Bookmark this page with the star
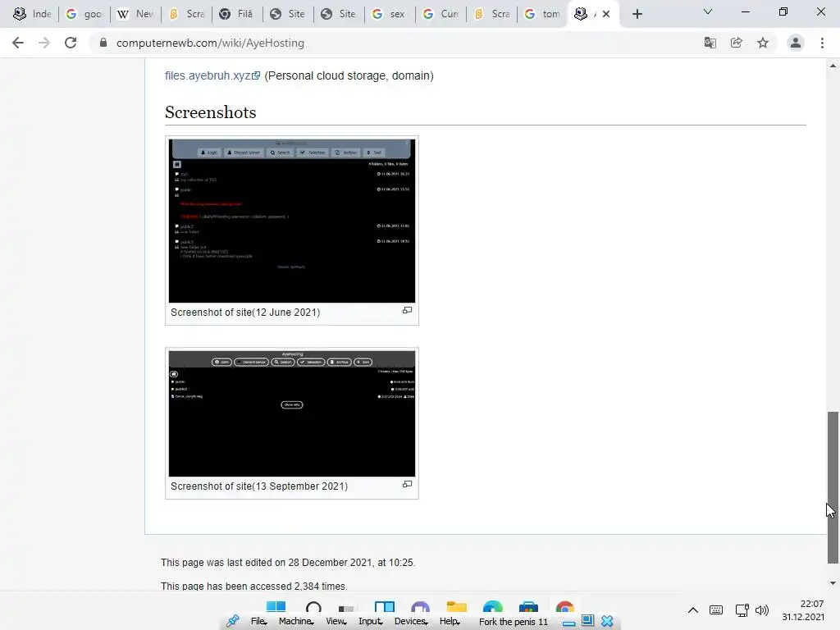This screenshot has width=840, height=630. (x=762, y=43)
